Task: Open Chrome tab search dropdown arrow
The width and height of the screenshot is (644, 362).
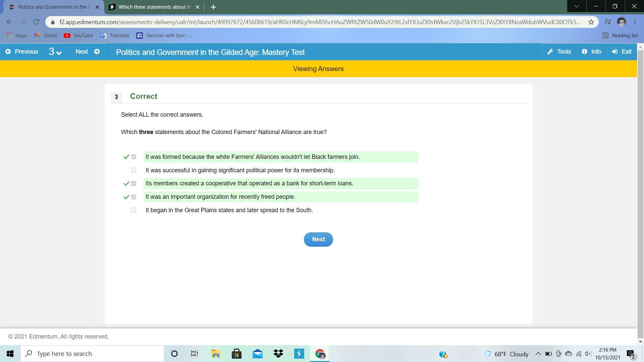Action: tap(576, 6)
